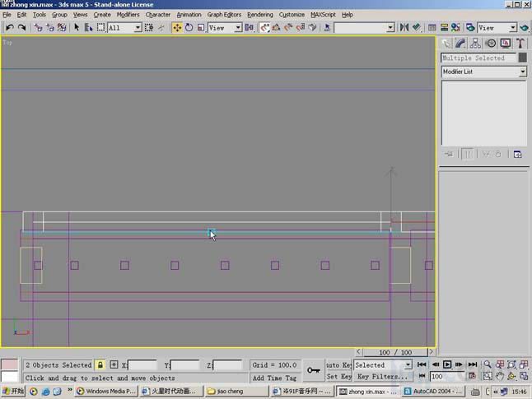Open the MAXScript menu
This screenshot has width=532, height=399.
click(323, 15)
